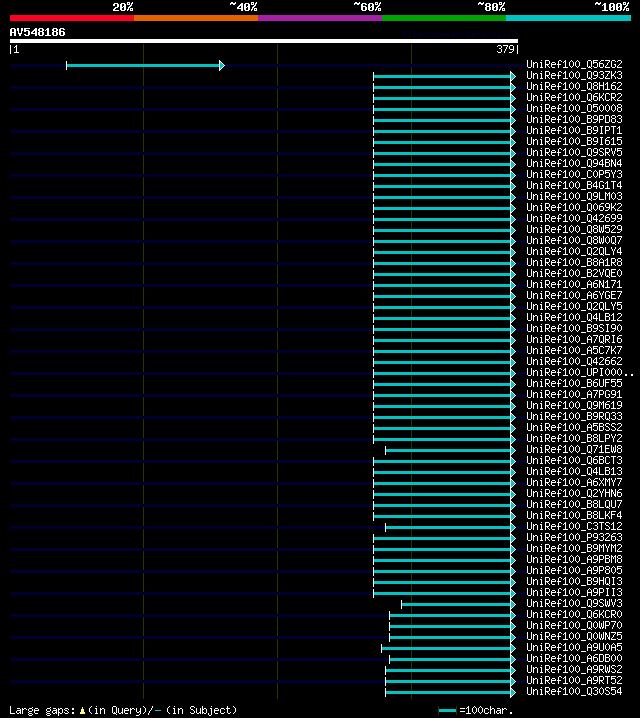The height and width of the screenshot is (718, 640).
Task: Open hit UniRef100_Q6KCR2
Action: [574, 98]
